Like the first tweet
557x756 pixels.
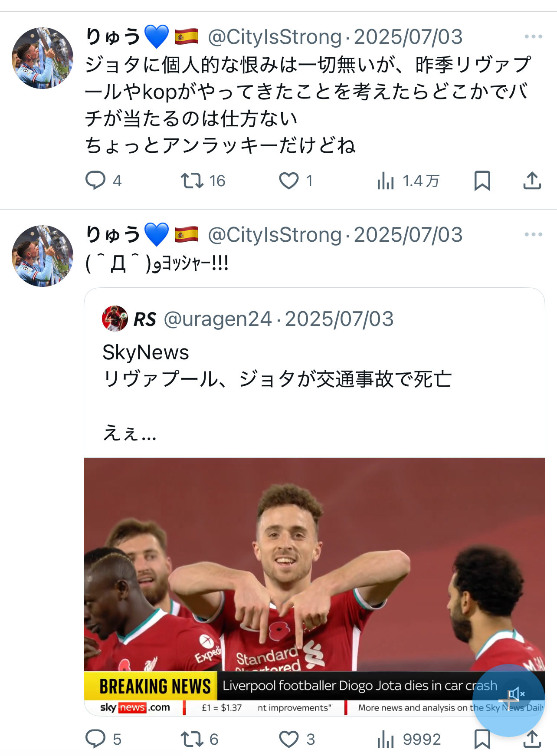coord(289,181)
